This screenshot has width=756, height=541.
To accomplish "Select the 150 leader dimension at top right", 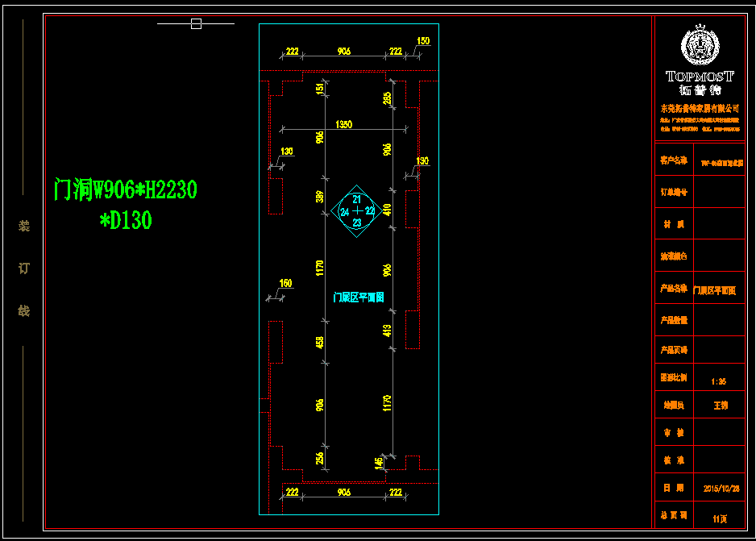I will pyautogui.click(x=423, y=41).
